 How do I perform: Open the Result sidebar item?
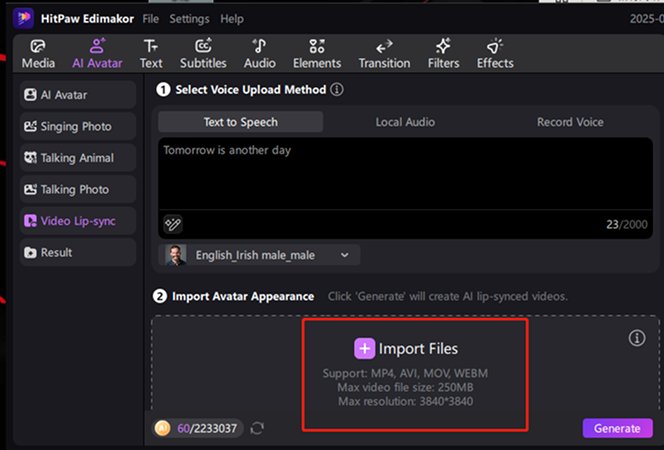point(78,252)
